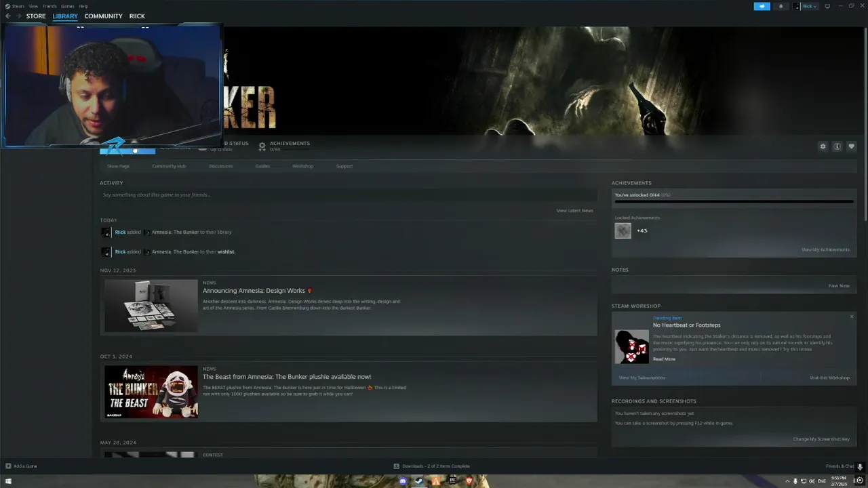Open the blue announcements megaphone button
The height and width of the screenshot is (488, 868).
pos(762,6)
